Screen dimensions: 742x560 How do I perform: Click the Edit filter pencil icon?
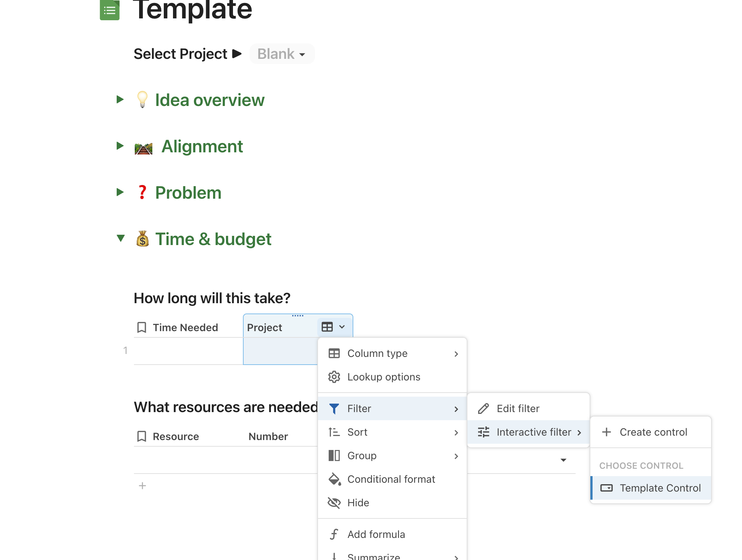click(483, 408)
